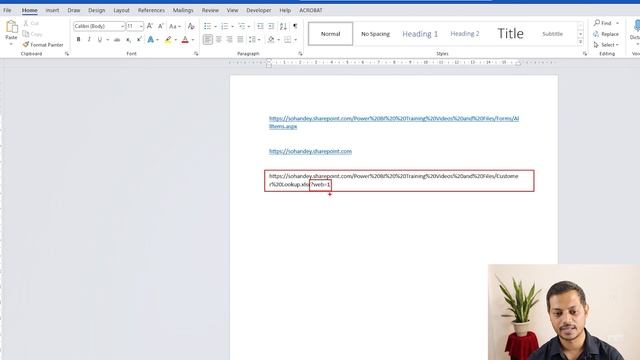
Task: Switch to the Insert tab
Action: click(52, 10)
